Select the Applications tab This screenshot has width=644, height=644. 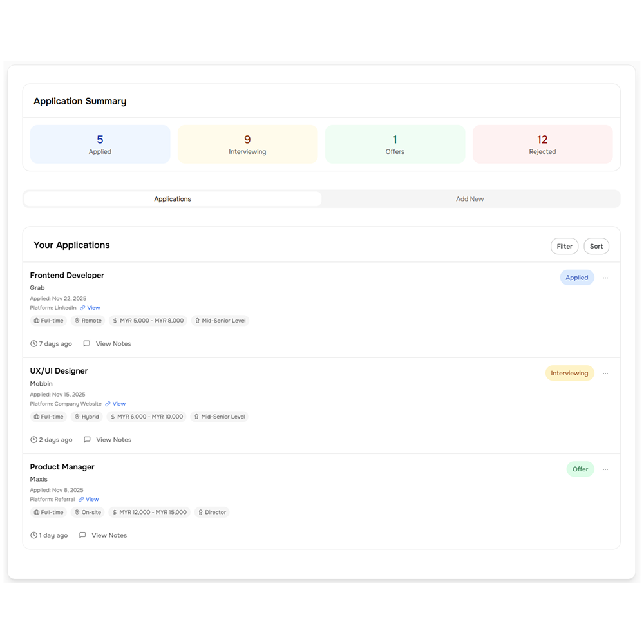coord(172,198)
